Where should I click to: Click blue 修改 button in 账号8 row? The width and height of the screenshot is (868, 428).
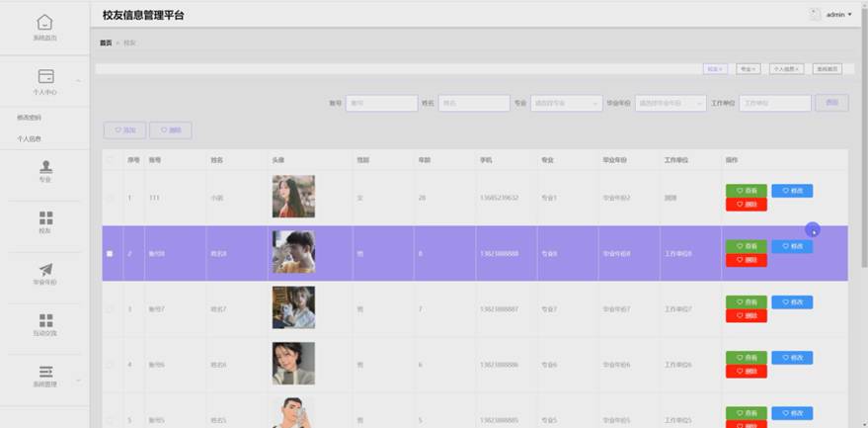[x=792, y=246]
